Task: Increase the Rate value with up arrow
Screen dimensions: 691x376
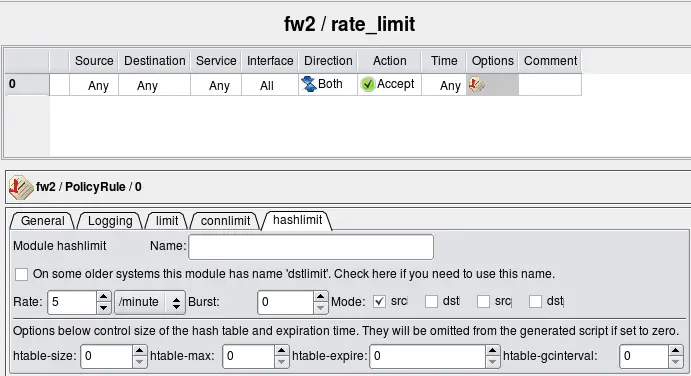Action: coord(104,297)
